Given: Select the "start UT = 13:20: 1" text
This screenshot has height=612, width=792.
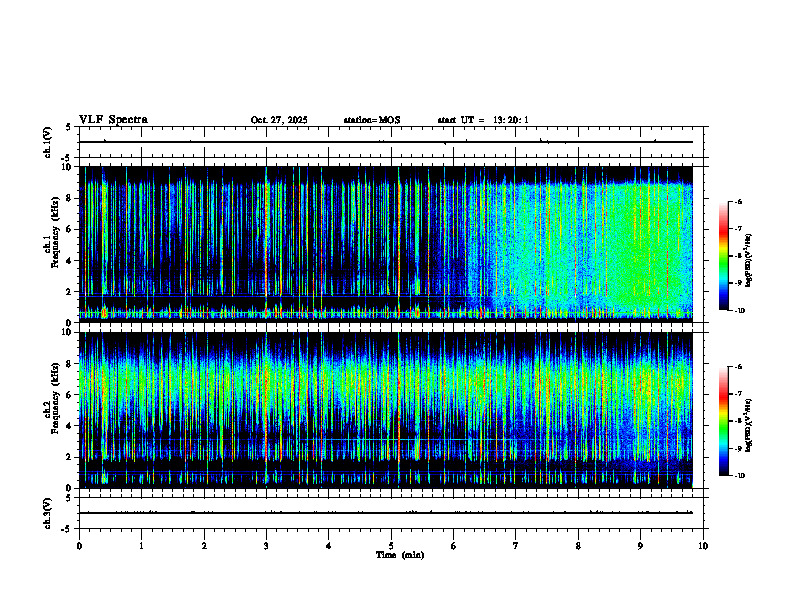Looking at the screenshot, I should click(x=483, y=120).
